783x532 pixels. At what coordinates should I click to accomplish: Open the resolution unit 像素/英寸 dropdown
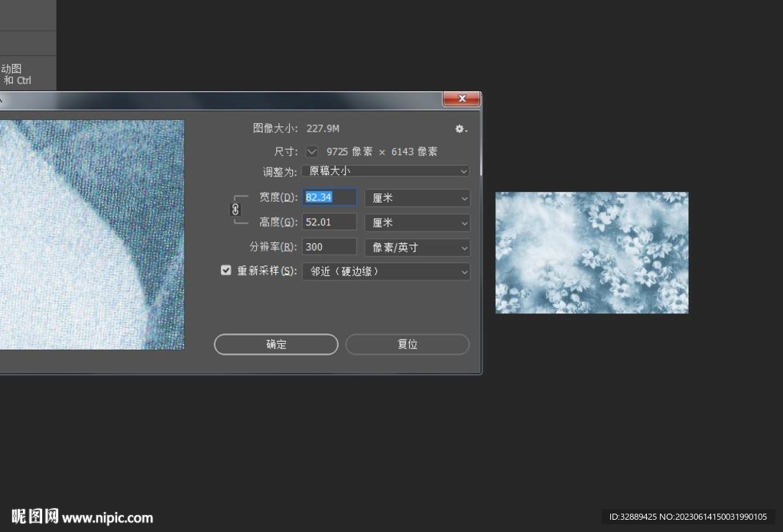[x=417, y=246]
